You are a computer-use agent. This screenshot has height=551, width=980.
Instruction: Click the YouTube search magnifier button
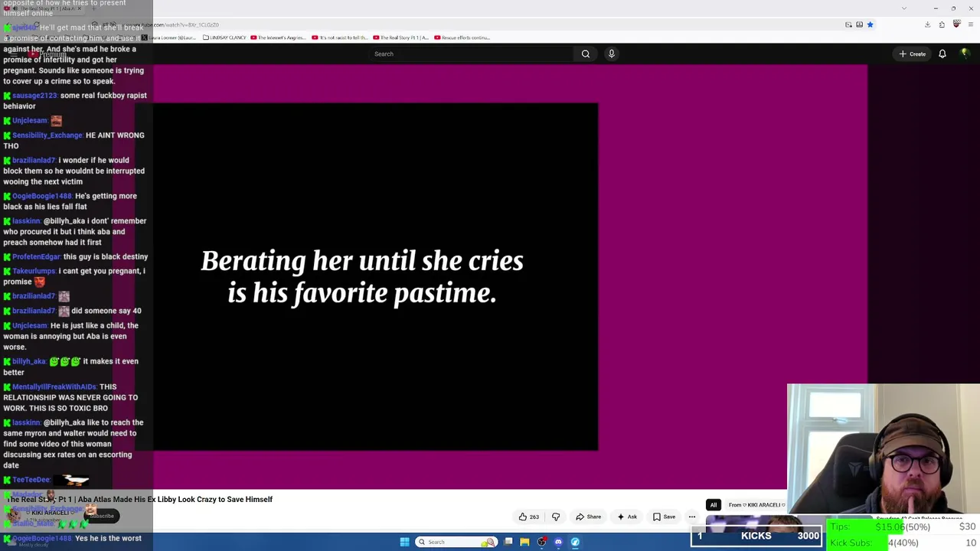586,54
